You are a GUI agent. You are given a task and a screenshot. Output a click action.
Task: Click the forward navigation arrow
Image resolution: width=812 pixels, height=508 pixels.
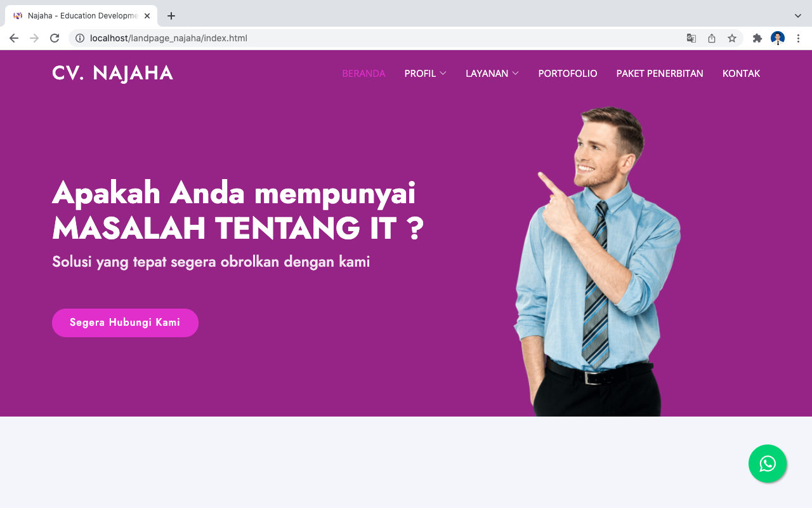click(34, 38)
